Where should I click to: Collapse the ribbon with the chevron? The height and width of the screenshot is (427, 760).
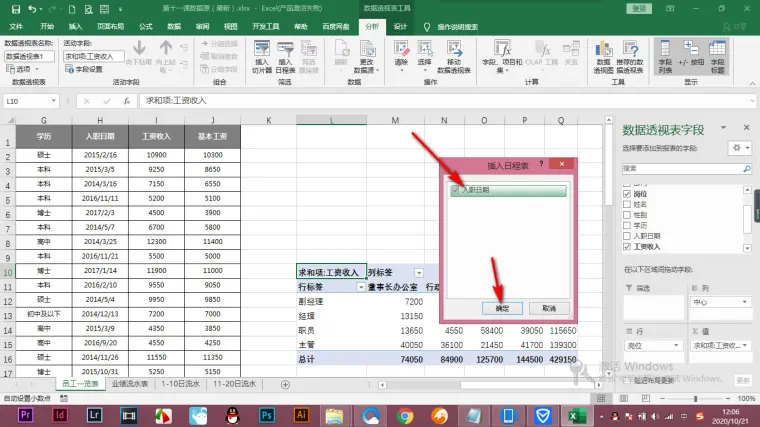[x=752, y=83]
